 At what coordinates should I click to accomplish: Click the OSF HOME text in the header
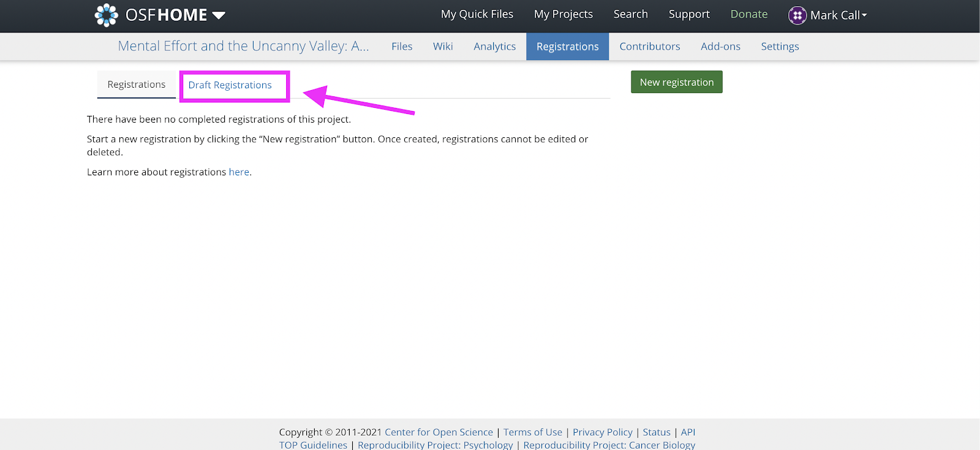pos(167,15)
